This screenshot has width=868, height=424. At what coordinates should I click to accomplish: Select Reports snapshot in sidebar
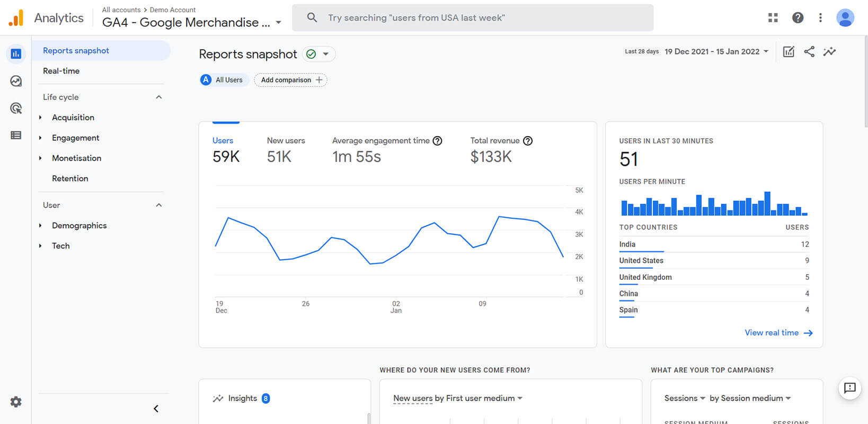101,50
